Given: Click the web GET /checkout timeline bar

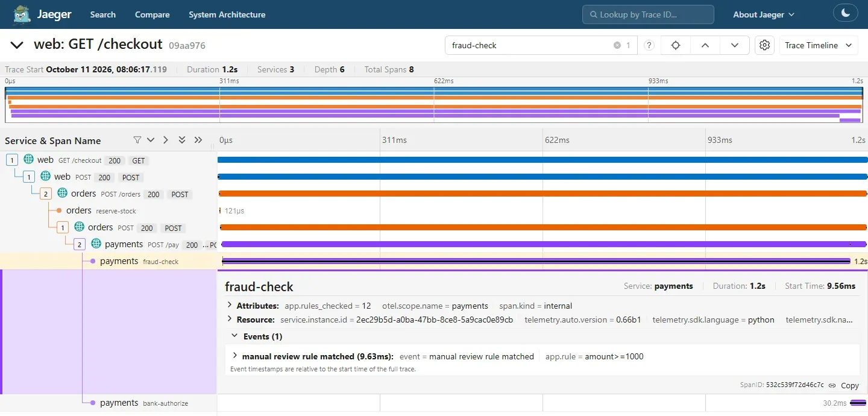Looking at the screenshot, I should (x=542, y=160).
